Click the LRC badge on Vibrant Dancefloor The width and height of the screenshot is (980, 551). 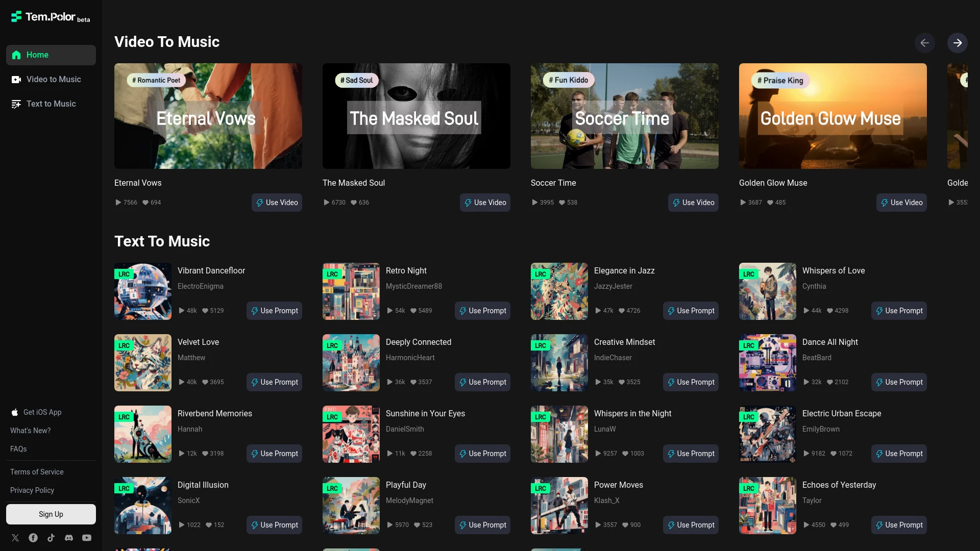point(124,274)
